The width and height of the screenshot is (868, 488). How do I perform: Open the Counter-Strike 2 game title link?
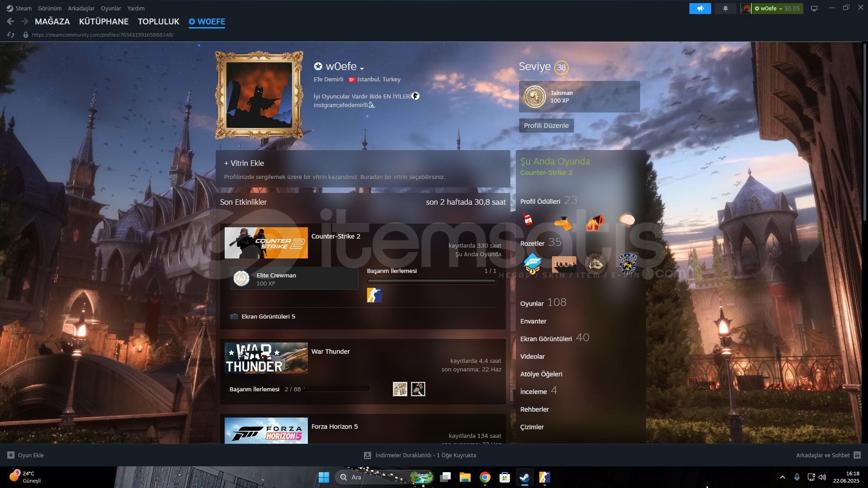click(x=336, y=236)
